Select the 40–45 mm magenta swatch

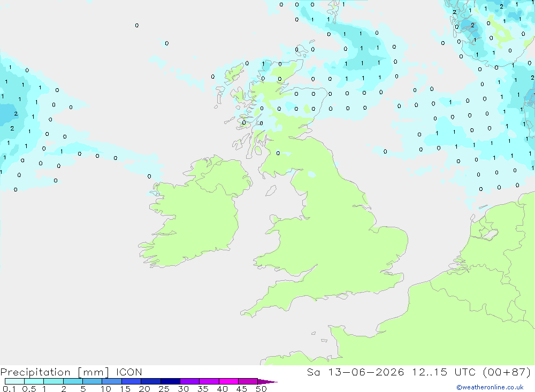[228, 381]
